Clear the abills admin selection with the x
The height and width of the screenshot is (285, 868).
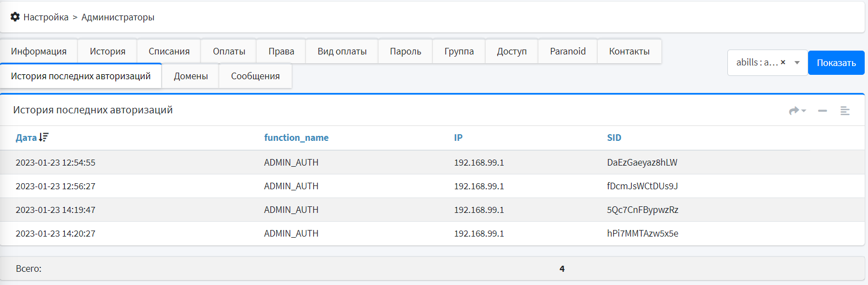[x=783, y=62]
